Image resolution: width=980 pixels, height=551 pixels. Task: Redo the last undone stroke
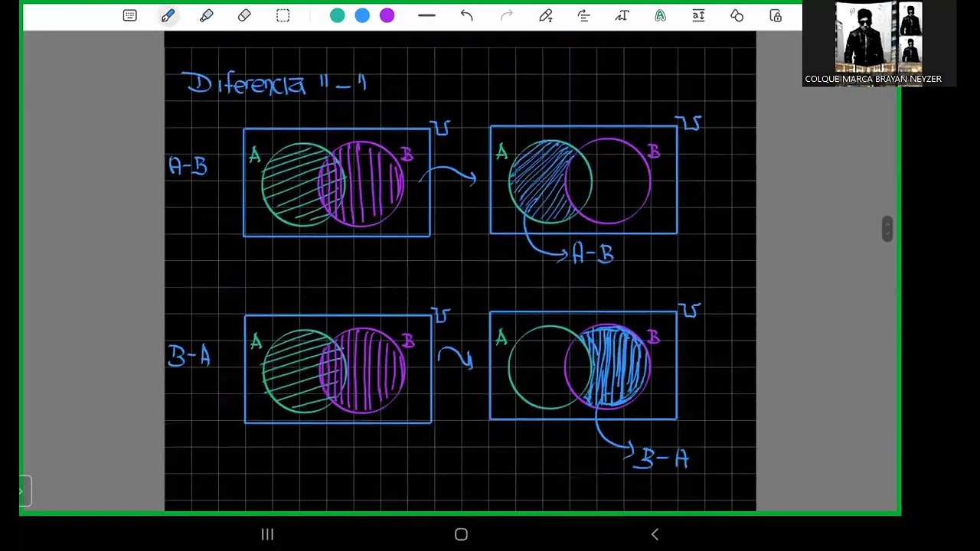(x=506, y=15)
